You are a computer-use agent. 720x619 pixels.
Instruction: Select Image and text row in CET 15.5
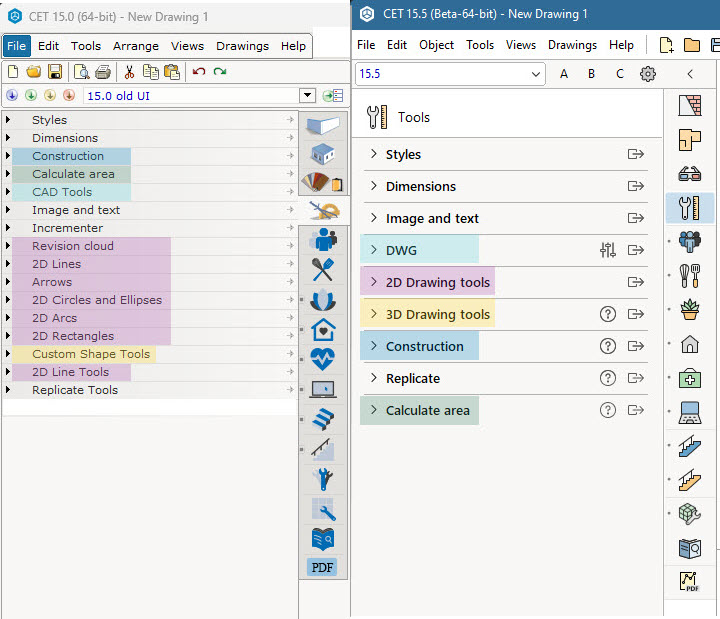[506, 218]
